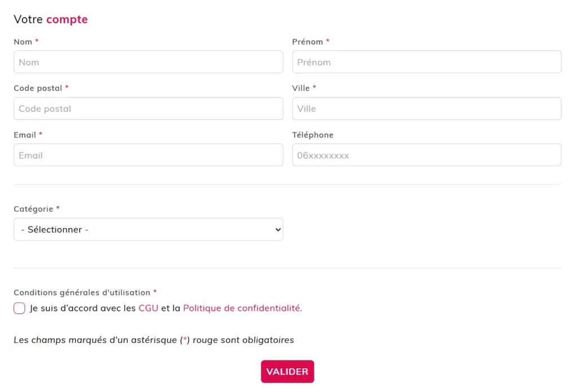Click the Email text field
This screenshot has height=392, width=577.
(148, 155)
